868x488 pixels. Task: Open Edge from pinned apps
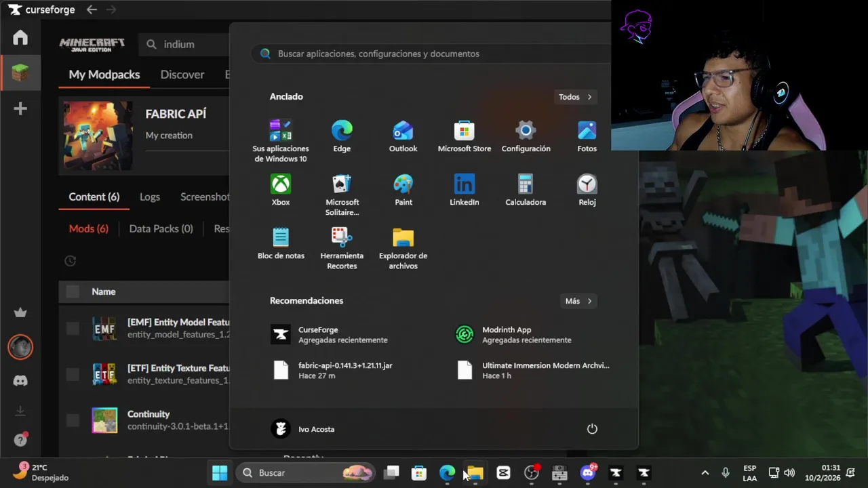click(x=342, y=136)
